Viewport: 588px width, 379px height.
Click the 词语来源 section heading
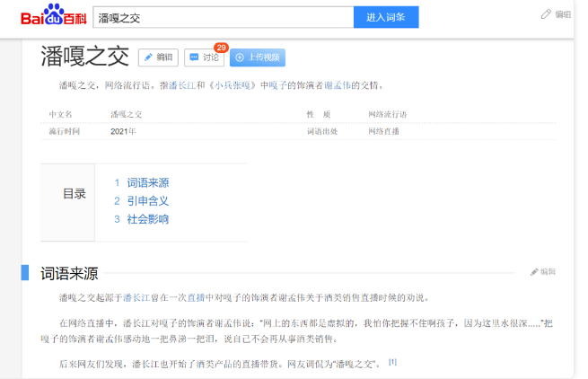[69, 274]
